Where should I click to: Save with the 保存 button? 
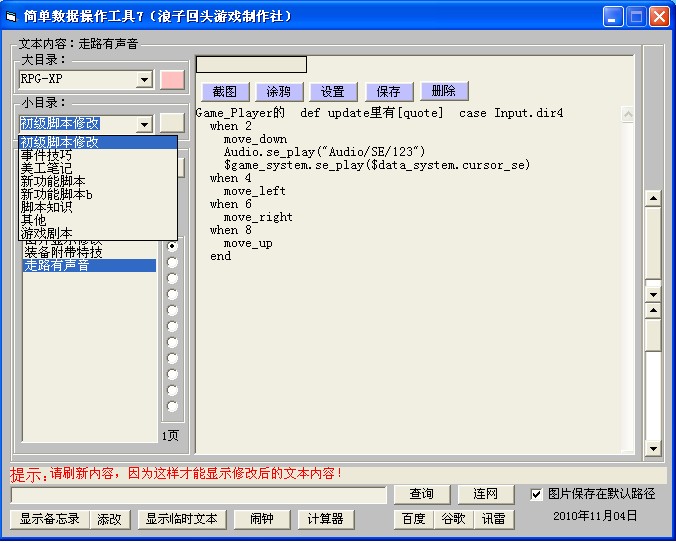[x=389, y=92]
